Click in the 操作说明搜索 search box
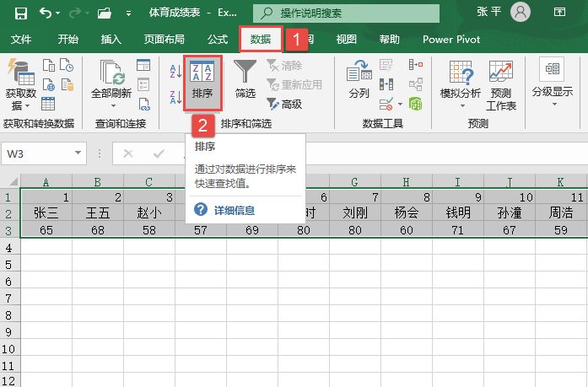The image size is (588, 387). click(346, 13)
